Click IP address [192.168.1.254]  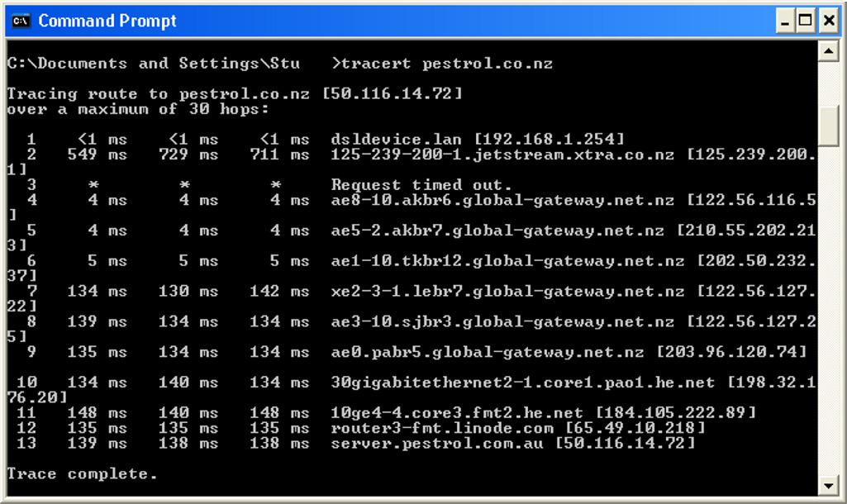click(x=550, y=140)
